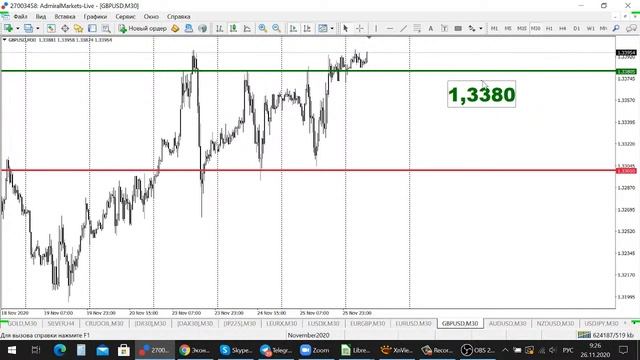This screenshot has width=640, height=360.
Task: Click the AutoTrading toolbar icon
Action: tap(189, 28)
